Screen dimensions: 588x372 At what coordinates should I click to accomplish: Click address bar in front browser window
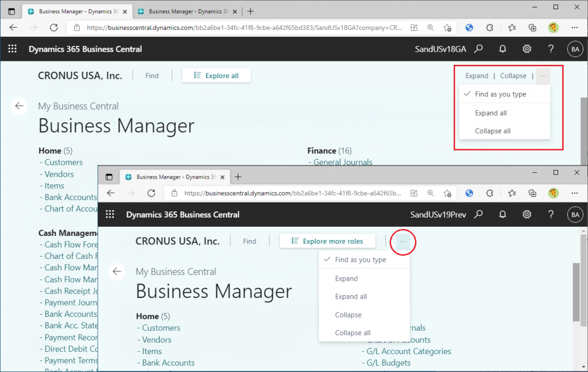pyautogui.click(x=292, y=193)
